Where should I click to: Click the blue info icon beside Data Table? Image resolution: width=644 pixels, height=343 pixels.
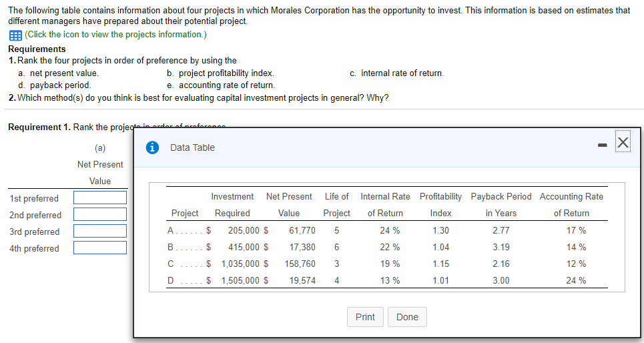pos(151,147)
